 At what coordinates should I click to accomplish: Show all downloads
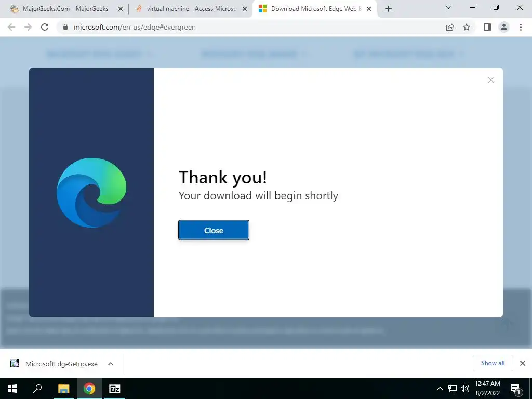(493, 363)
